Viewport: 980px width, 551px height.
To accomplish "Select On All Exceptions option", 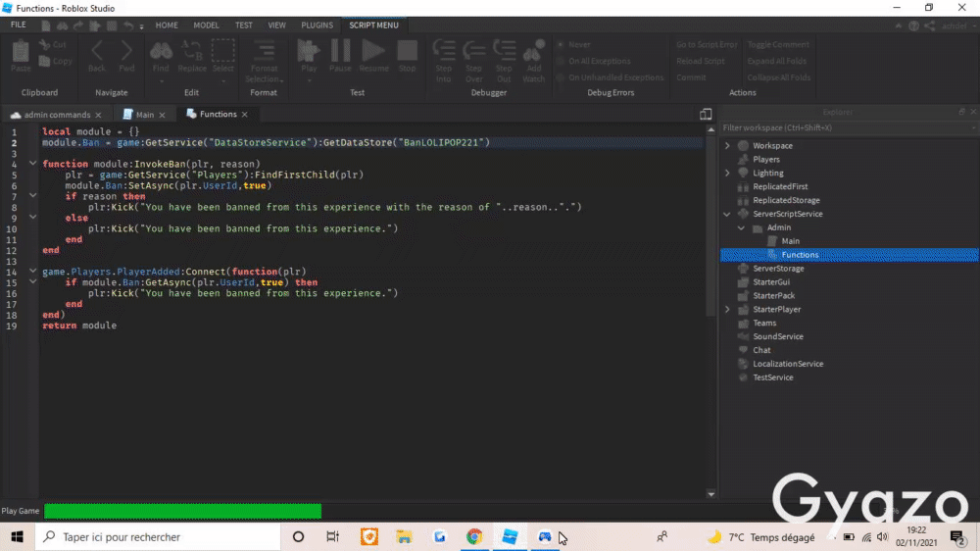I will click(x=594, y=62).
